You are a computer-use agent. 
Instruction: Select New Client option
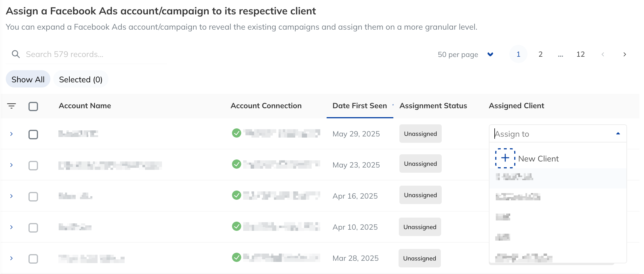click(x=558, y=158)
